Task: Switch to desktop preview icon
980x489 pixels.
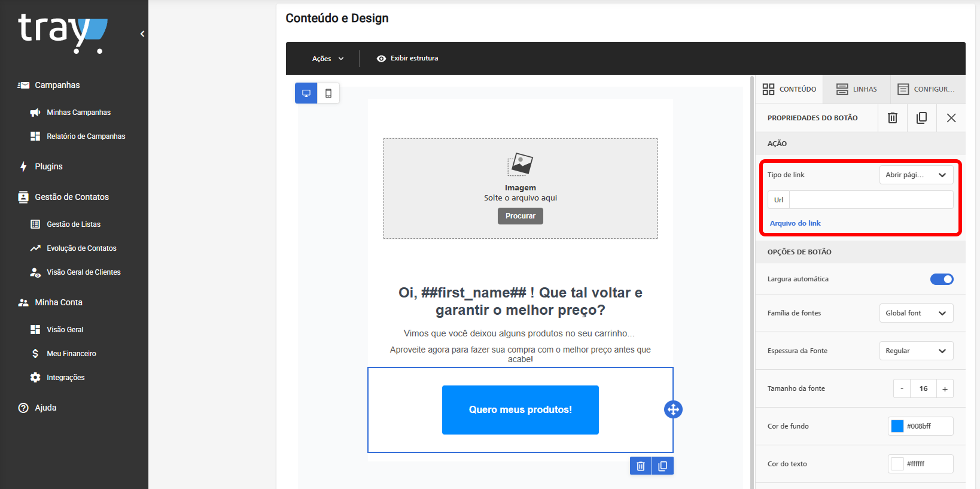Action: pos(306,93)
